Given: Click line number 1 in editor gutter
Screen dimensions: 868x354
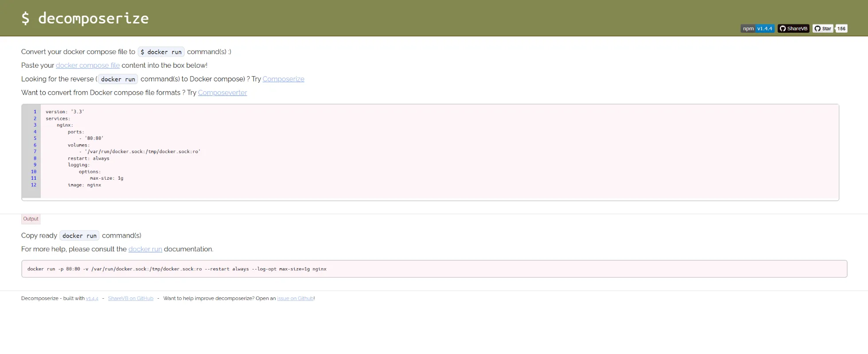Looking at the screenshot, I should (35, 112).
